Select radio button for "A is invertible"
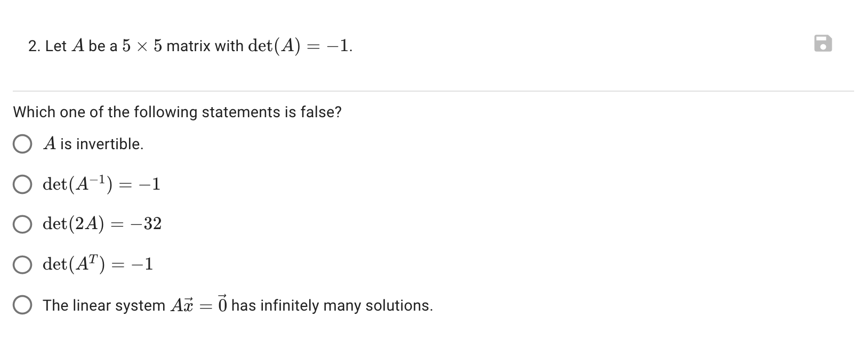Screen dimensions: 868x341 22,143
